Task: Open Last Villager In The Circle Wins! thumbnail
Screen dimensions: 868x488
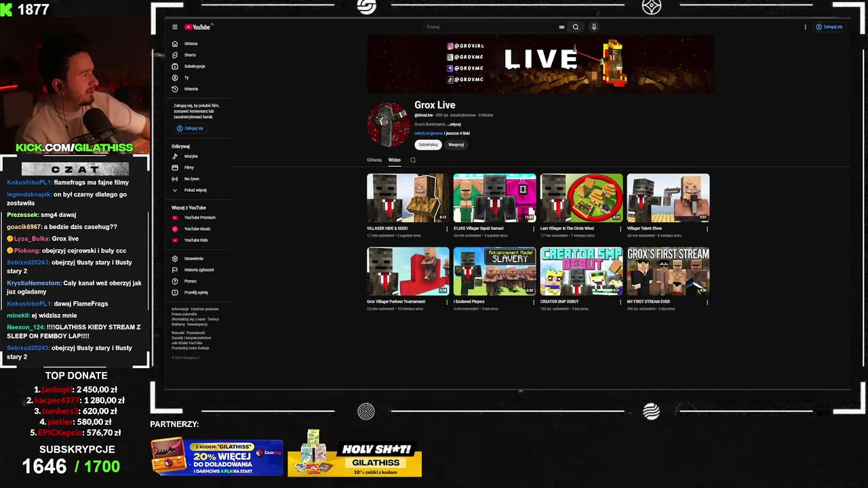Action: (582, 198)
